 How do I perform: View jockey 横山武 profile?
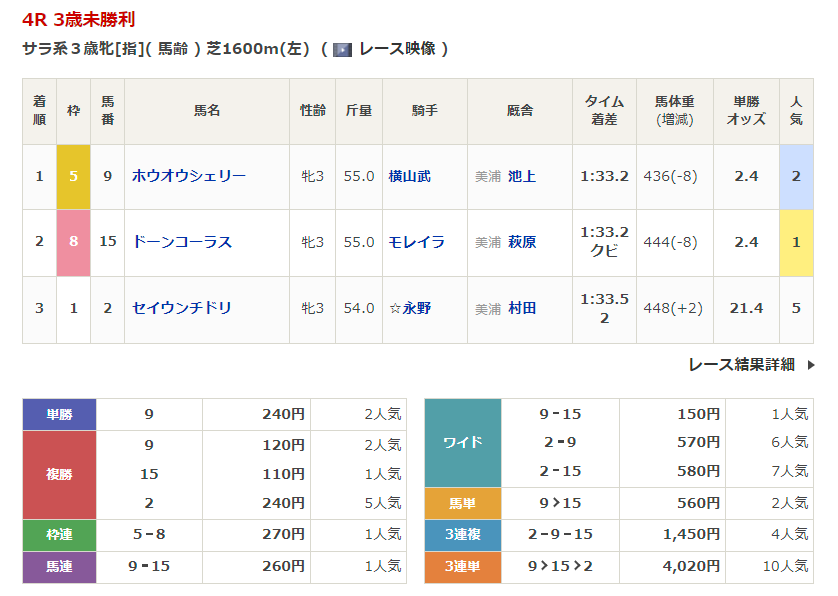tap(409, 176)
